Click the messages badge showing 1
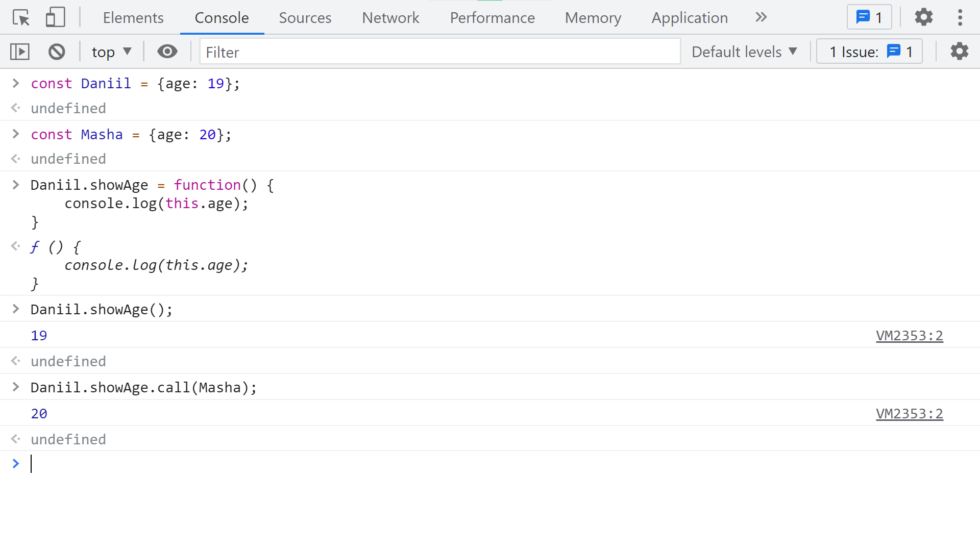This screenshot has width=980, height=551. coord(869,18)
